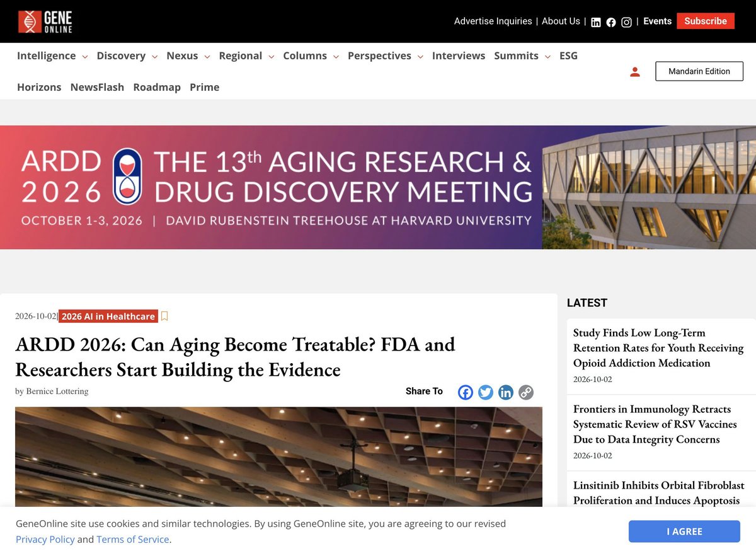Bookmark this article with the bookmark icon
Image resolution: width=756 pixels, height=556 pixels.
point(164,316)
